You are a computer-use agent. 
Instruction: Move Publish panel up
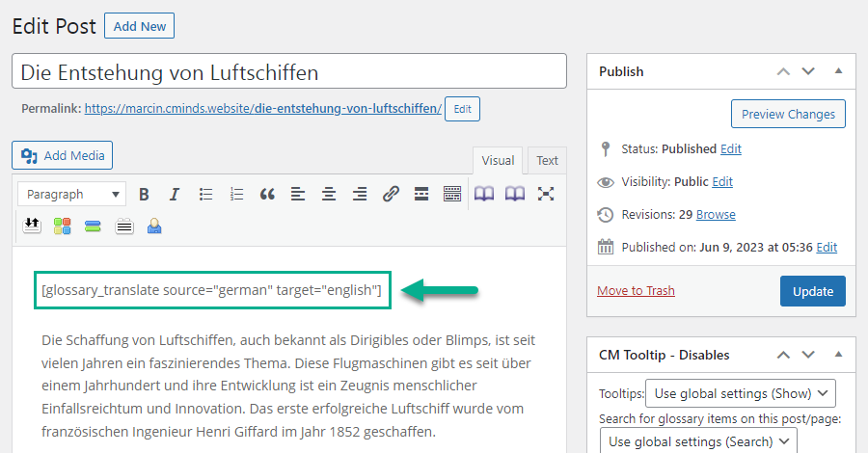click(x=783, y=71)
